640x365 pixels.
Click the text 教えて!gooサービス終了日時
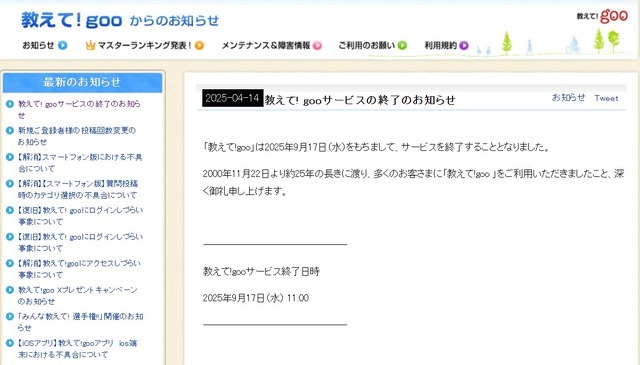(x=261, y=272)
